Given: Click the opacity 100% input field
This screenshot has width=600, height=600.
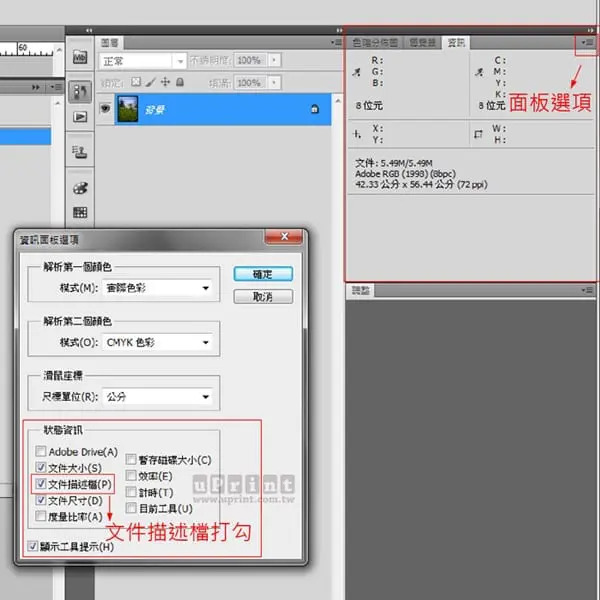Looking at the screenshot, I should (x=250, y=60).
